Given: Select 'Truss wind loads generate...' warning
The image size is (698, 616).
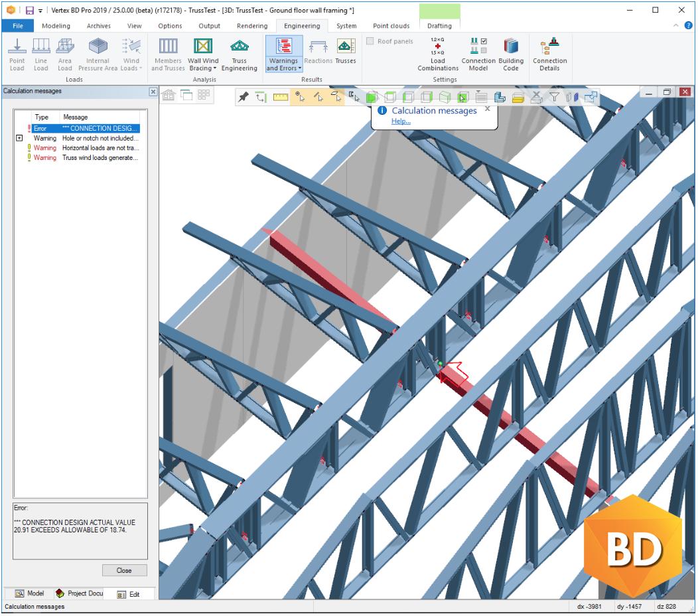Looking at the screenshot, I should click(84, 158).
